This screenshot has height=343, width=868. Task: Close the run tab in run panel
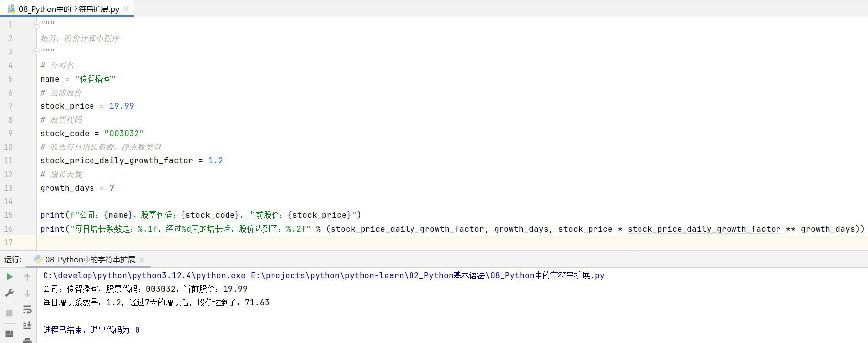pos(142,259)
